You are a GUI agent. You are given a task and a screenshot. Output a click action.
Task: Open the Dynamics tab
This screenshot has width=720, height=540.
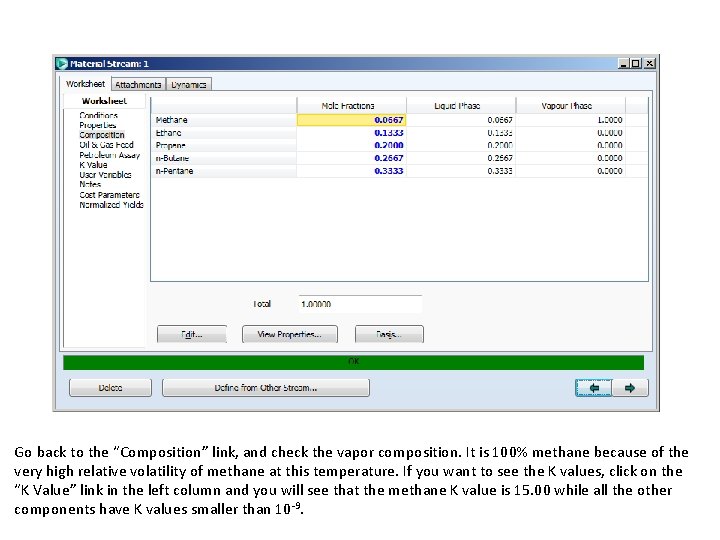(x=188, y=84)
